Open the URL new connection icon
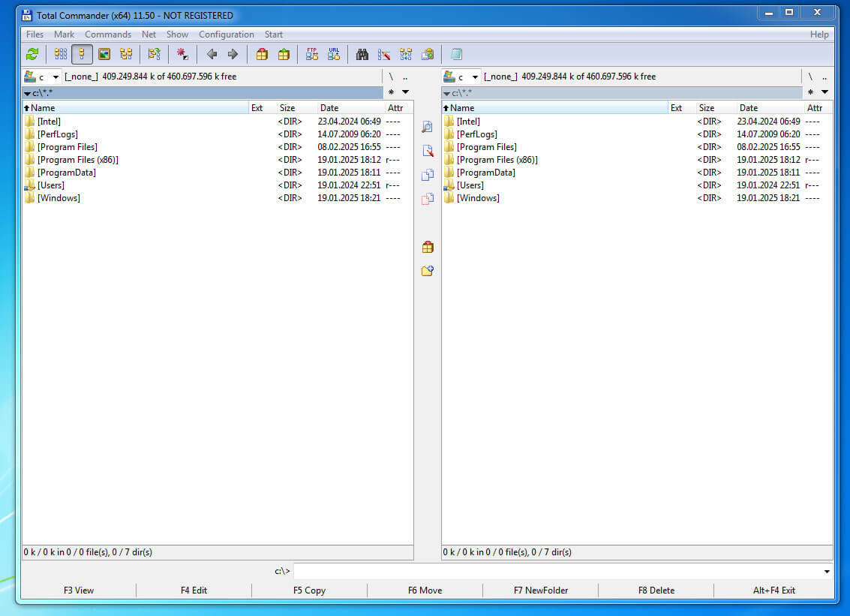 (x=333, y=54)
